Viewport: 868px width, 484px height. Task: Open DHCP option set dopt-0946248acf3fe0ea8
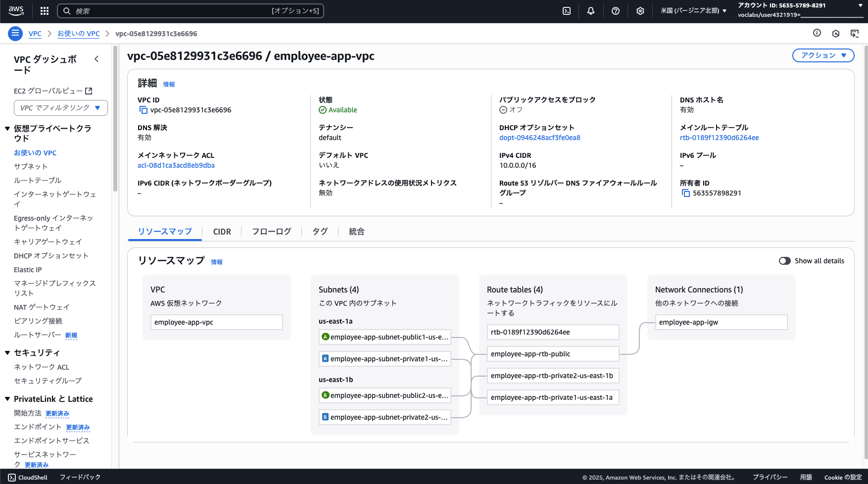[540, 138]
